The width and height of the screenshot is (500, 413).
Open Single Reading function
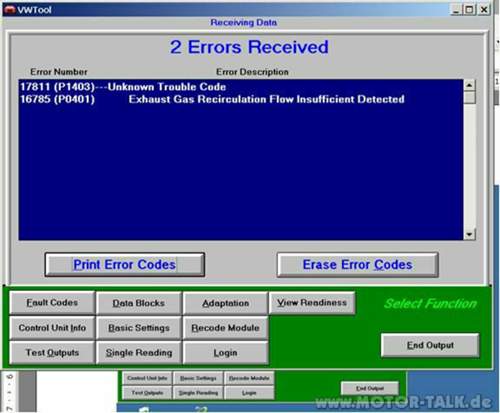pyautogui.click(x=139, y=352)
